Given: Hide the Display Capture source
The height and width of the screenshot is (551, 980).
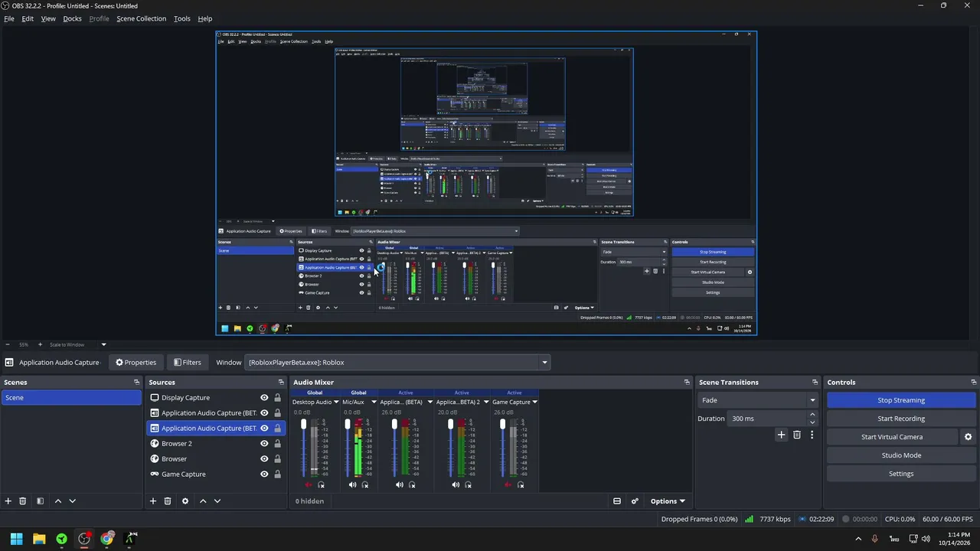Looking at the screenshot, I should click(x=264, y=398).
